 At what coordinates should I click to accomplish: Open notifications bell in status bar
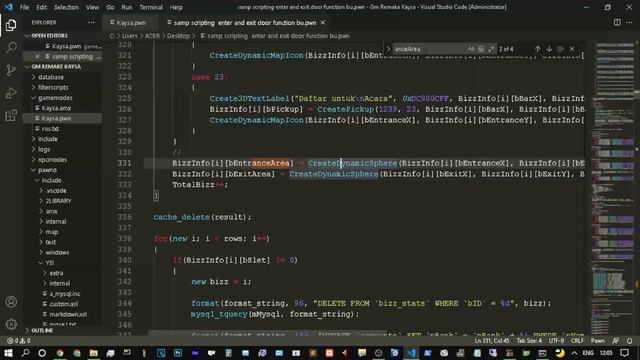[629, 340]
